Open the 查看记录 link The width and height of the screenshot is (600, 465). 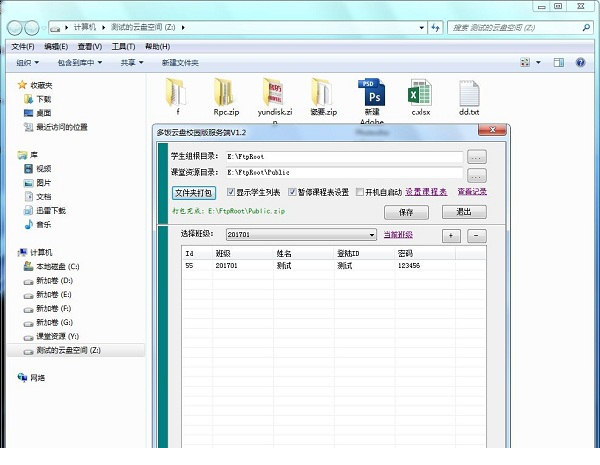(x=472, y=192)
